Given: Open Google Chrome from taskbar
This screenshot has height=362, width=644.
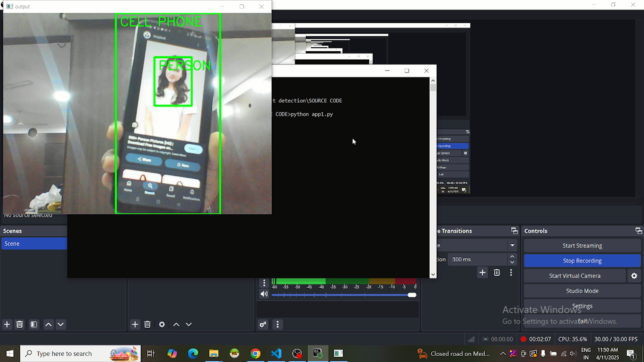Looking at the screenshot, I should pos(256,354).
